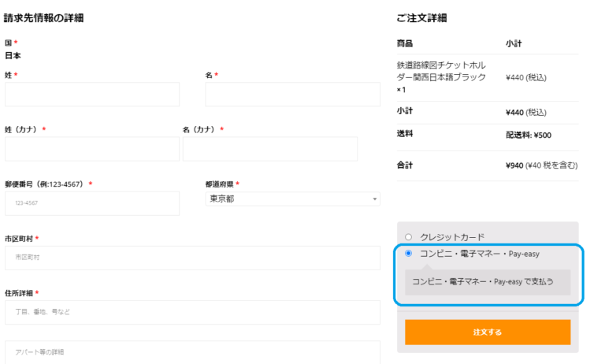Open the 都道府県 dropdown showing 東京都
Image resolution: width=605 pixels, height=364 pixels.
(x=292, y=199)
